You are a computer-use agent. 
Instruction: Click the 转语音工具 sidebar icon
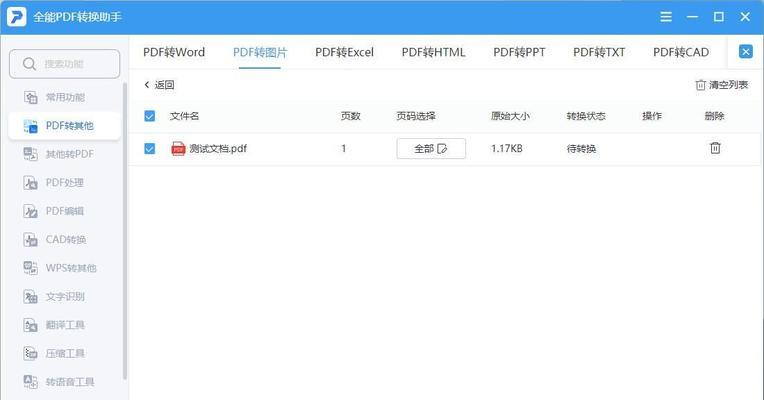(30, 382)
